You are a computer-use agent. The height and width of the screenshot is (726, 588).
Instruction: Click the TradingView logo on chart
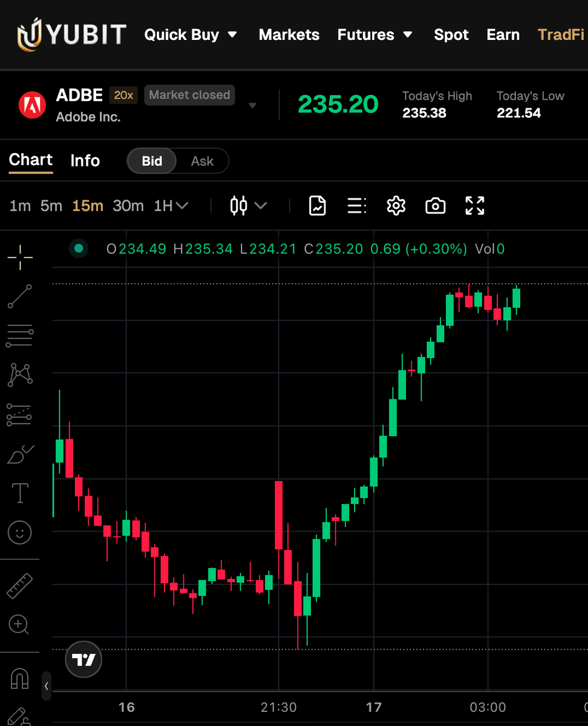(x=83, y=659)
